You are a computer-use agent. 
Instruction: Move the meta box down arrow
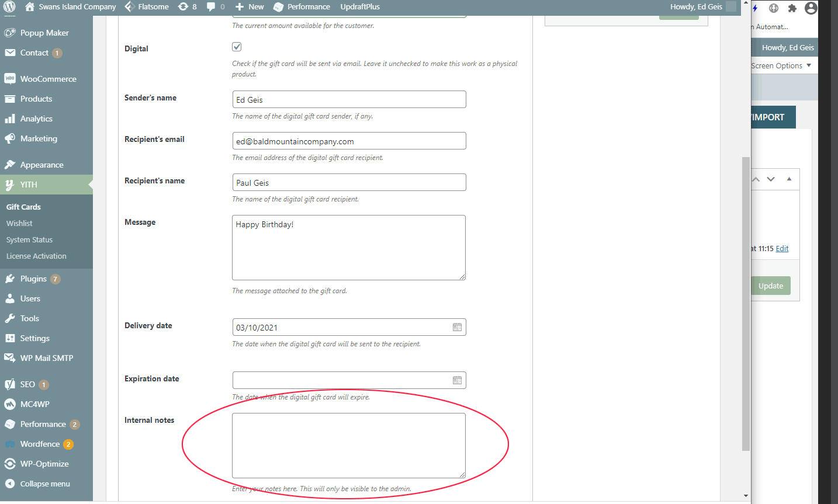click(x=771, y=179)
